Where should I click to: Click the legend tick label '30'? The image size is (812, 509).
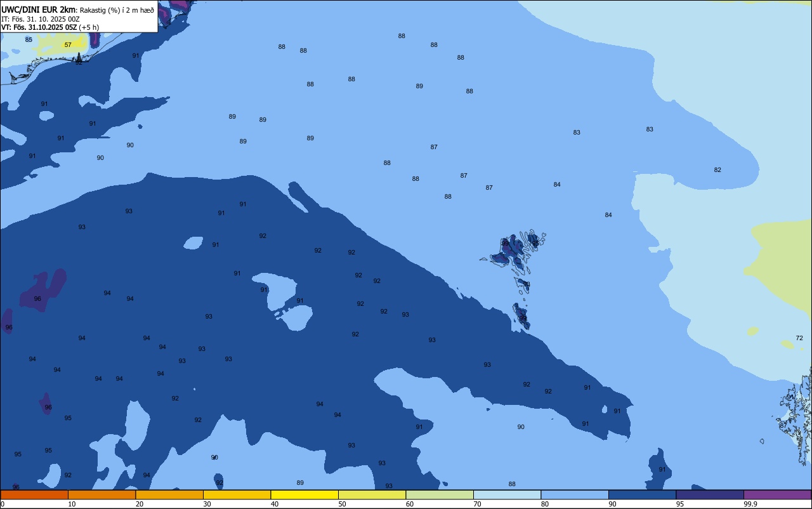click(207, 504)
